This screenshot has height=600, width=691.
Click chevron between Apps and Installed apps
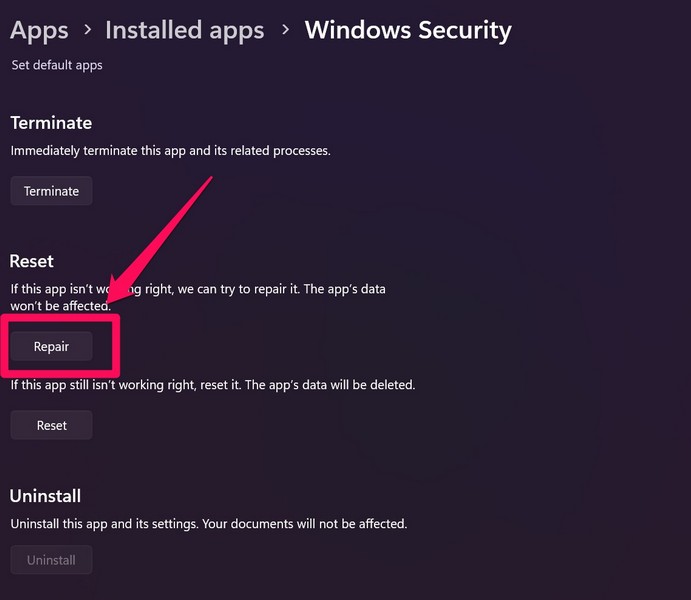point(87,31)
